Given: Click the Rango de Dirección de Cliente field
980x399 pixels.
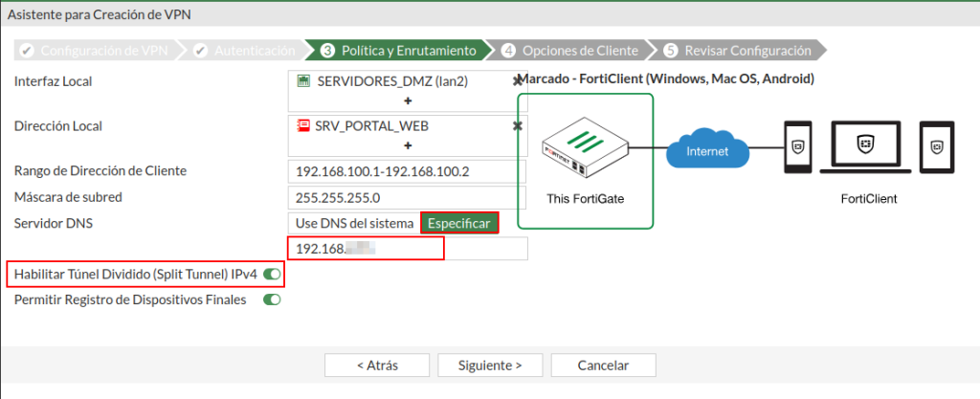Looking at the screenshot, I should (407, 171).
